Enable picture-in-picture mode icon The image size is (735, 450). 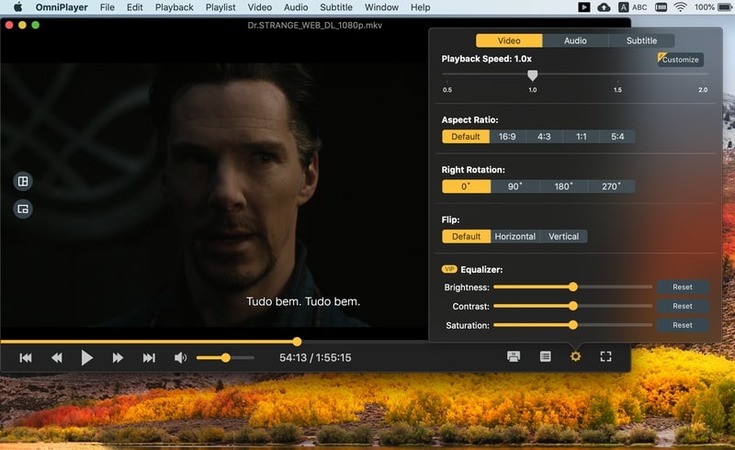23,209
